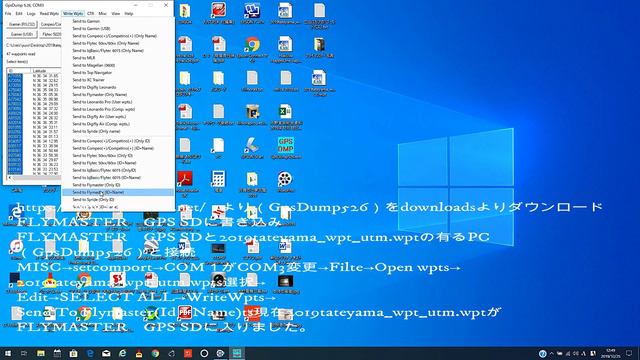Open the Windows Start button
The height and width of the screenshot is (360, 640).
8,353
